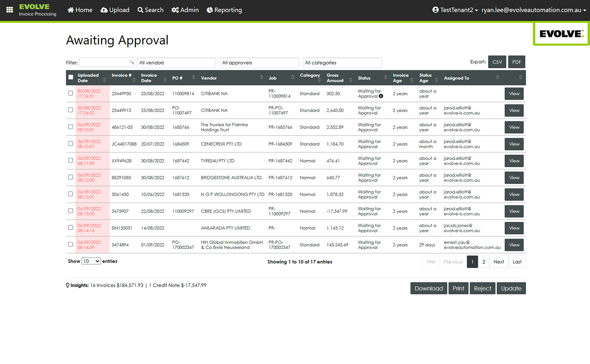Select checkbox for invoice 3475907

coord(70,211)
